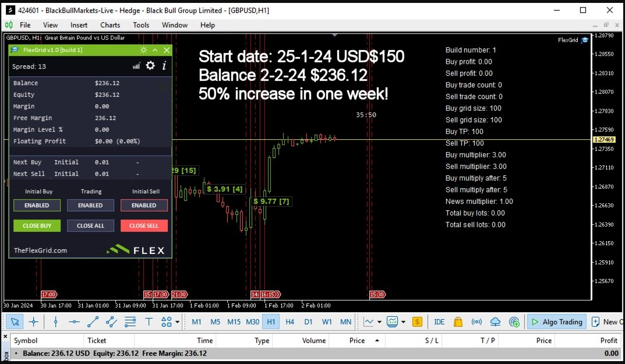Select the Crosshair tool
Image resolution: width=625 pixels, height=364 pixels.
33,321
